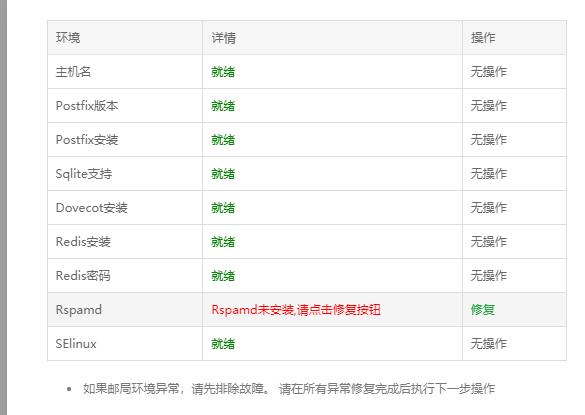
Task: Click the note starting with 如果邮局环境异常
Action: tap(289, 389)
